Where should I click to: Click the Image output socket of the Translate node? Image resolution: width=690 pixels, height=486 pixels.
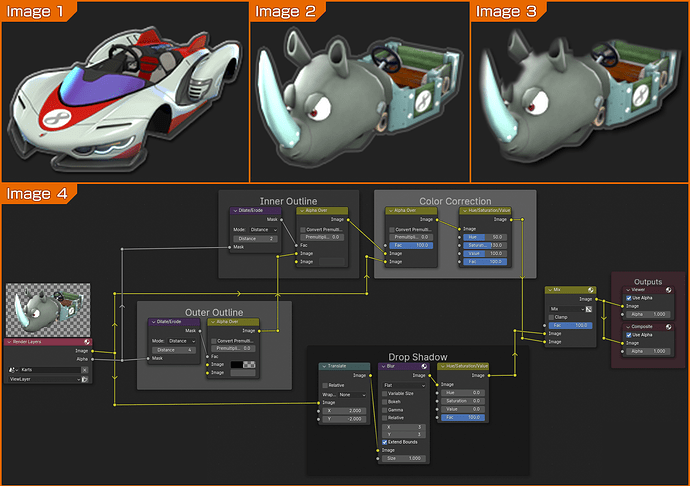[x=370, y=376]
